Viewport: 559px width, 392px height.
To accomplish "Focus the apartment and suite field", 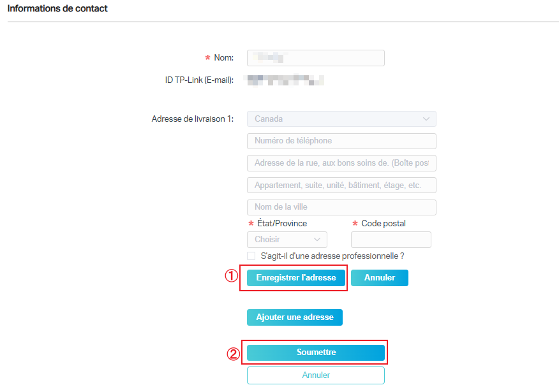I will (341, 185).
